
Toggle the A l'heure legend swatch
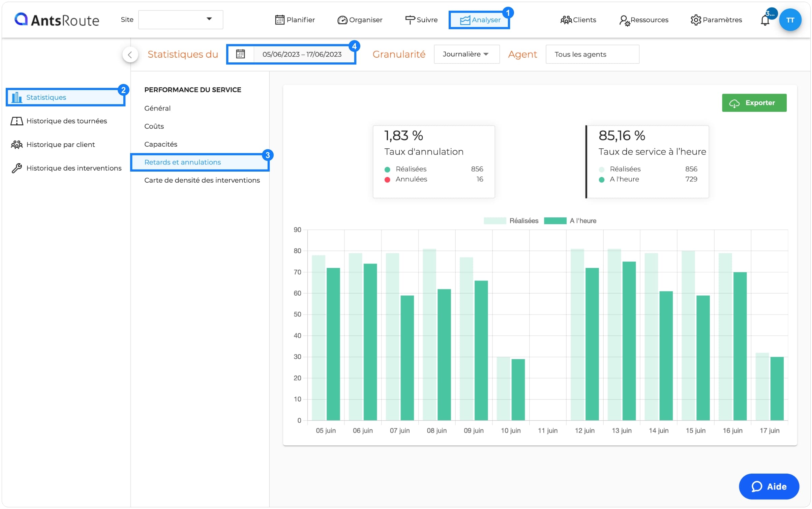tap(555, 221)
